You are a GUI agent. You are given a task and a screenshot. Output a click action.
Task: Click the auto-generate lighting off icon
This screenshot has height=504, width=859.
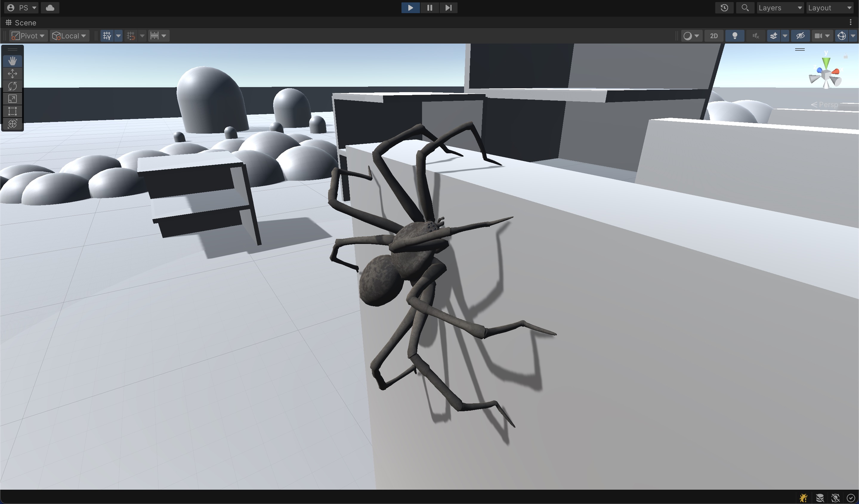click(x=835, y=498)
